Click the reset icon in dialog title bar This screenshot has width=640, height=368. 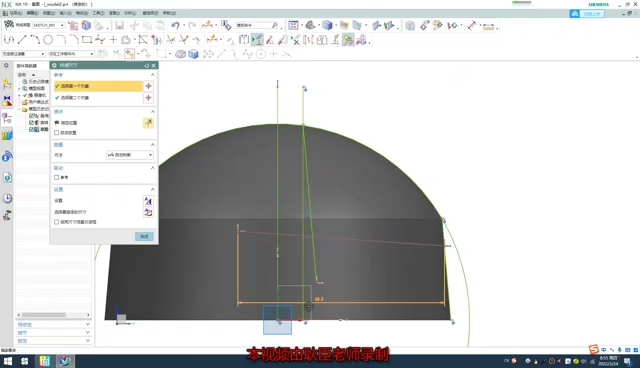tap(147, 65)
